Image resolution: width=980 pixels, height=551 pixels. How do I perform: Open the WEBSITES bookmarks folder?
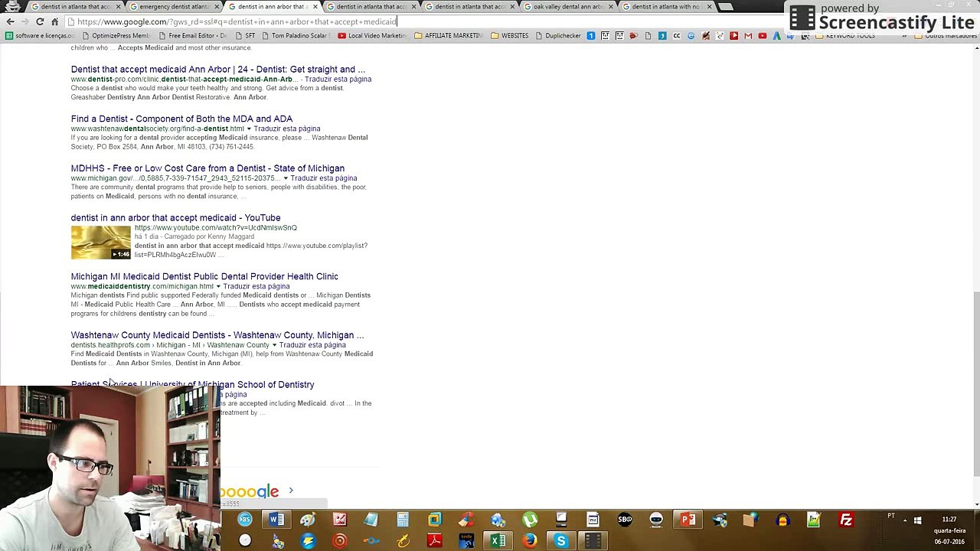510,35
